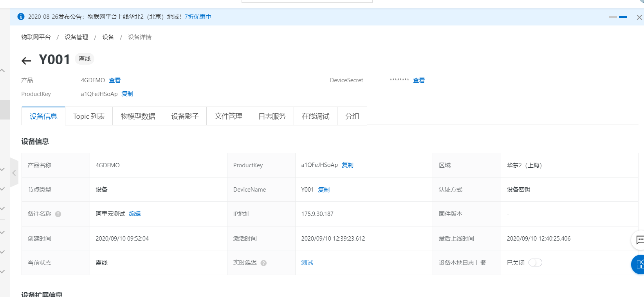
Task: Click the back arrow beside Y001
Action: tap(26, 61)
